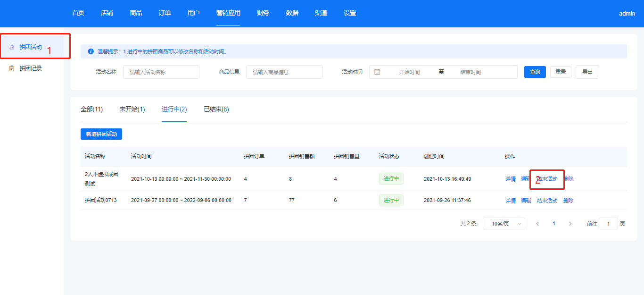The height and width of the screenshot is (295, 644).
Task: Click the blue info icon in tip banner
Action: pos(91,51)
